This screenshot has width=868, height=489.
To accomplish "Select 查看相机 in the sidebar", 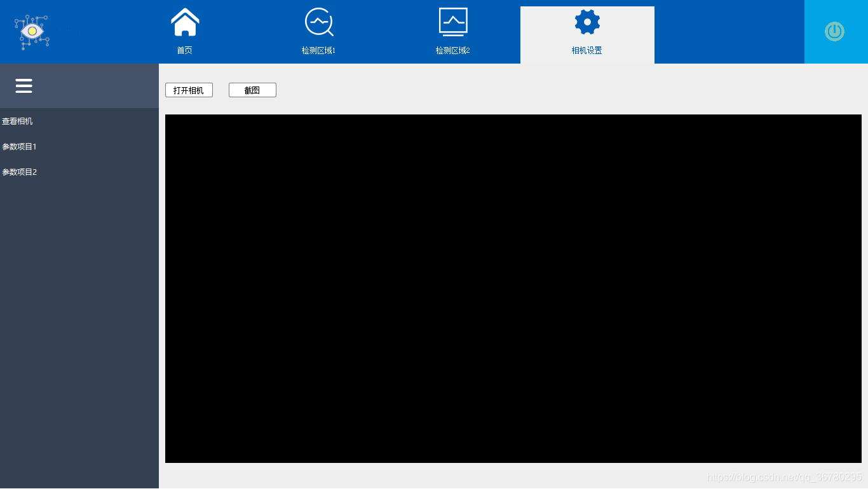I will click(17, 121).
